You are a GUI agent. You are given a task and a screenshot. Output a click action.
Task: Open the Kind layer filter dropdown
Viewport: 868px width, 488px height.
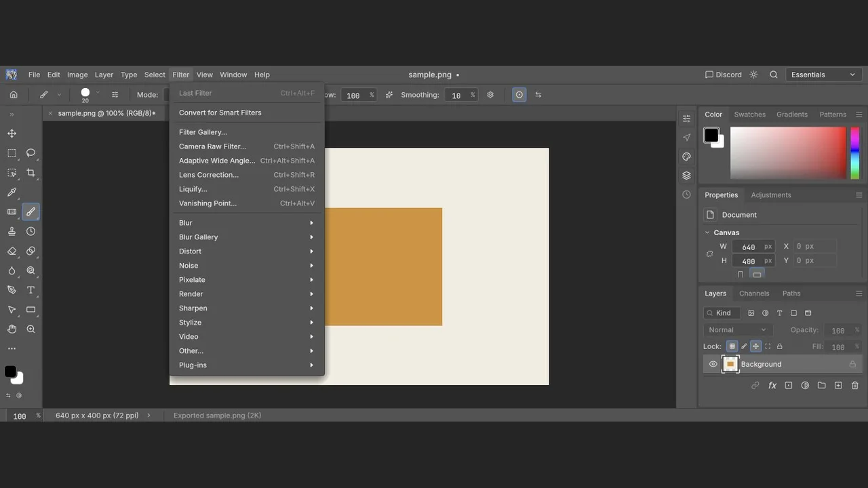[722, 313]
